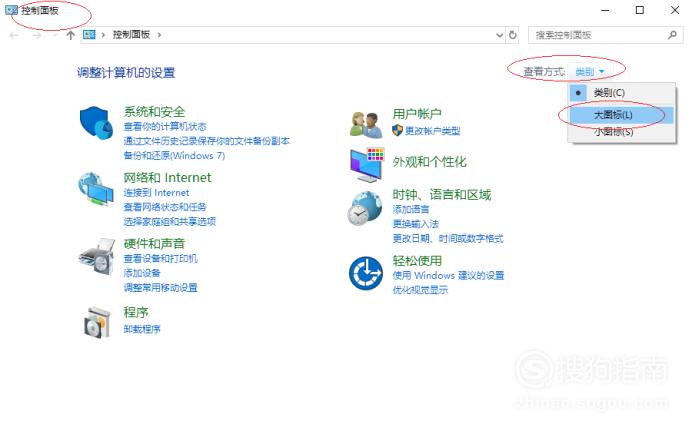
Task: Open the 外观和个性化 heading link
Action: click(429, 162)
